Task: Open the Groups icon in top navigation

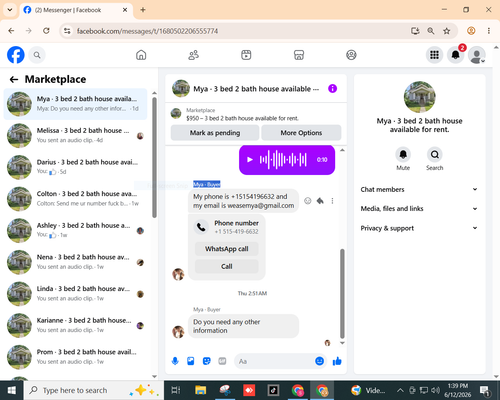Action: pyautogui.click(x=351, y=55)
